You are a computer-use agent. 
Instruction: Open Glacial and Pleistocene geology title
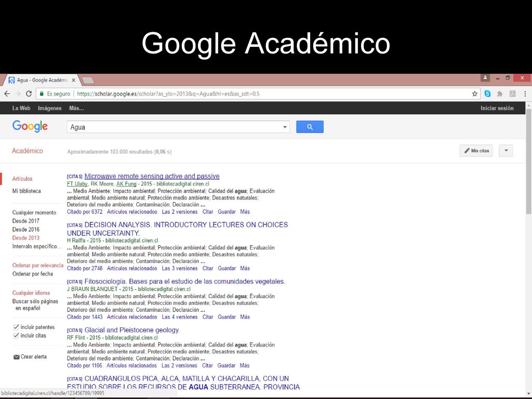tap(132, 330)
